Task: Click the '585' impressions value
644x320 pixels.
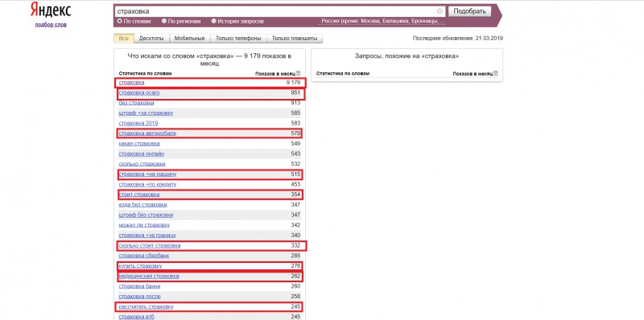Action: coord(295,113)
